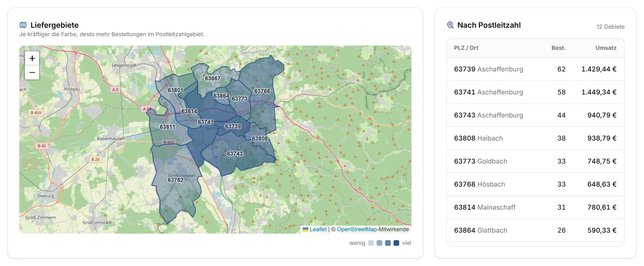Click the 1.449,34 € revenue value
The image size is (644, 266).
tap(599, 92)
